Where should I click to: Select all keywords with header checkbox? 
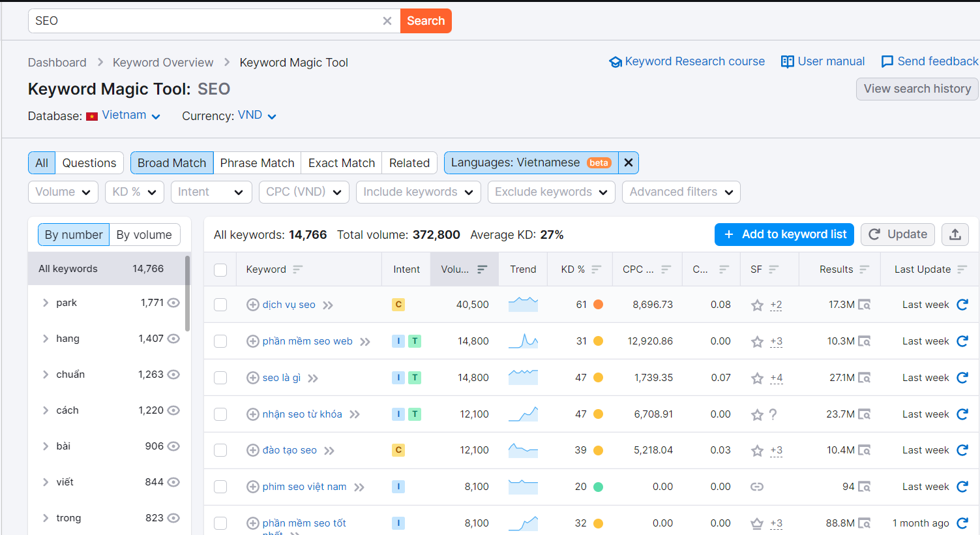pos(220,269)
